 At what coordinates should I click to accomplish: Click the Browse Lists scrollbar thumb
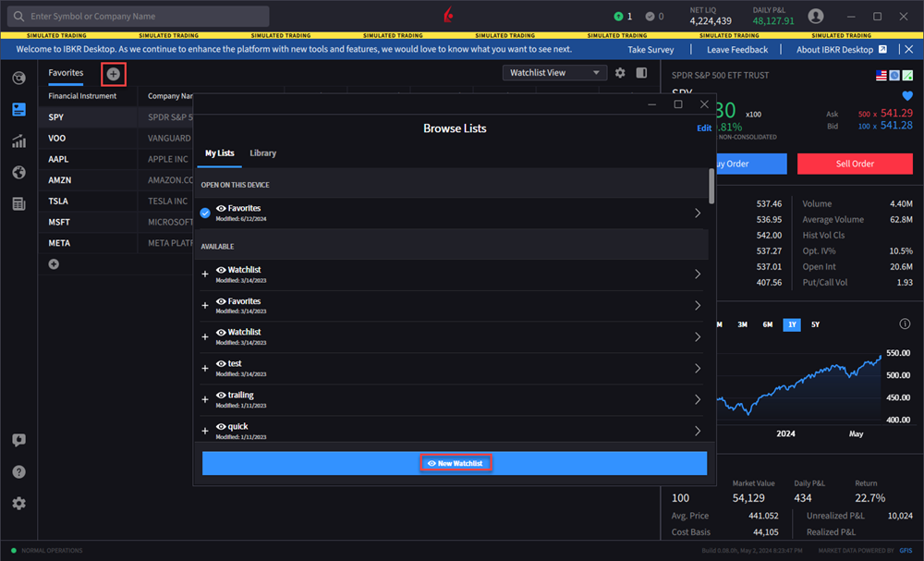coord(711,186)
